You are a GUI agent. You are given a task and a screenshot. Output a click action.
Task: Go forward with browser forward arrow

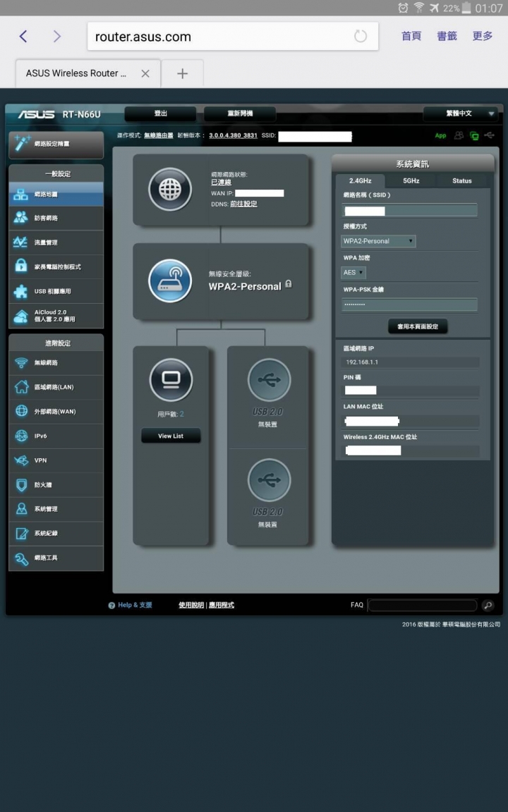[57, 36]
